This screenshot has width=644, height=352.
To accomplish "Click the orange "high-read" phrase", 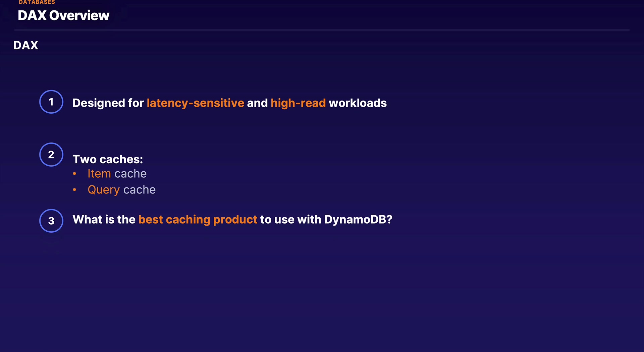I will tap(298, 103).
